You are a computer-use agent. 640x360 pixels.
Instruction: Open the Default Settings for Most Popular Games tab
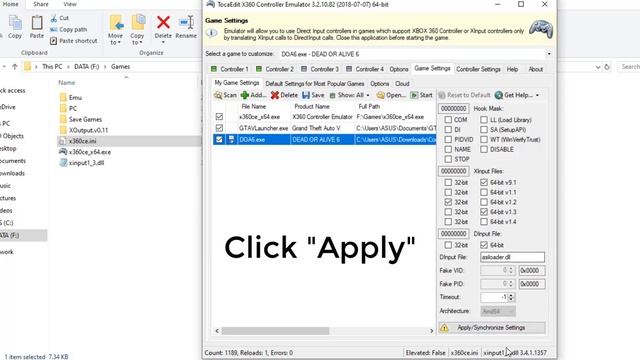315,84
